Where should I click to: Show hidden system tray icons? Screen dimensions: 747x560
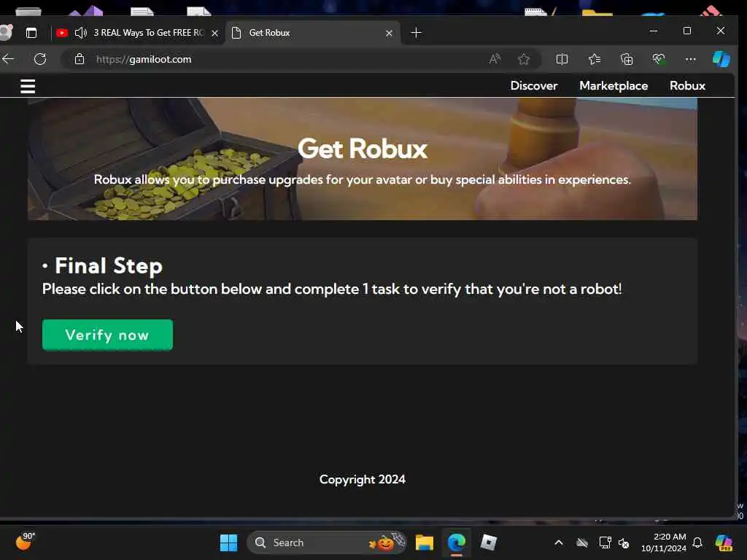558,542
